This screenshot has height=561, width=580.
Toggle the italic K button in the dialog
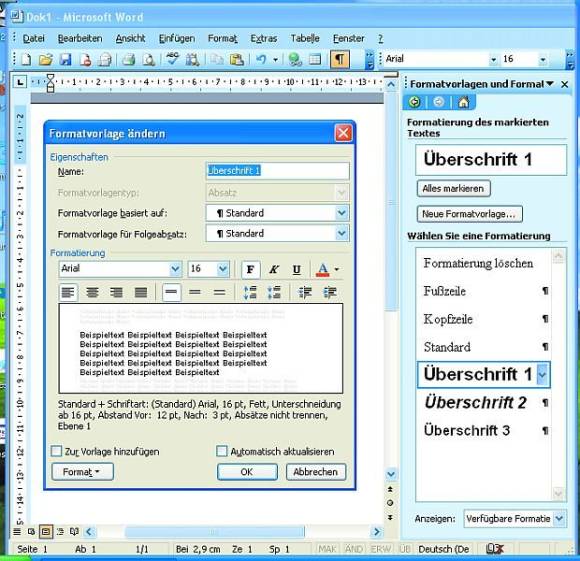click(x=274, y=269)
